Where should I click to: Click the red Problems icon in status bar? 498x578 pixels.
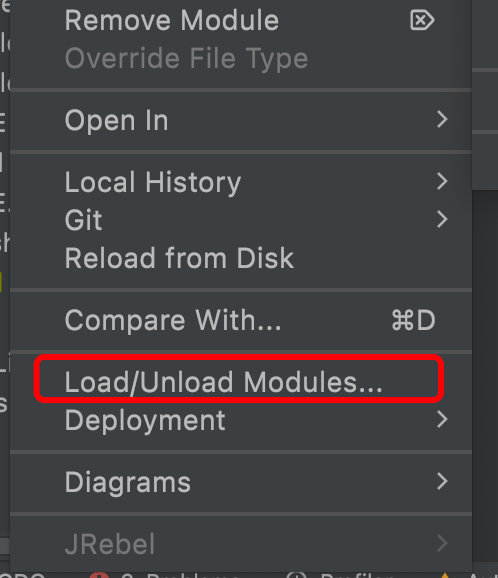point(99,575)
